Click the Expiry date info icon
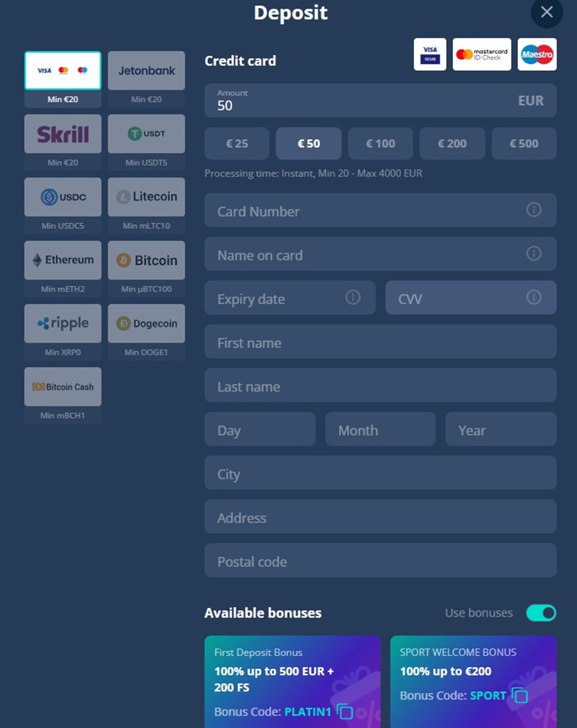 tap(353, 297)
